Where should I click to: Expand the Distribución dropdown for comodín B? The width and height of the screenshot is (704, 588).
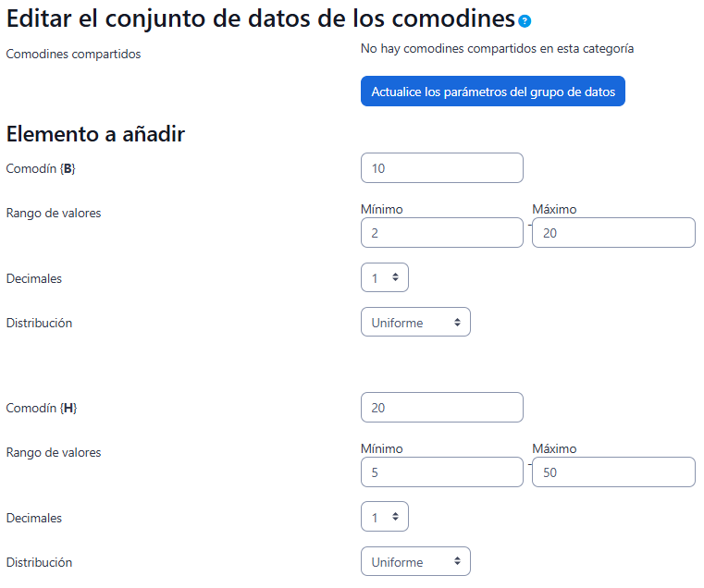click(x=415, y=323)
